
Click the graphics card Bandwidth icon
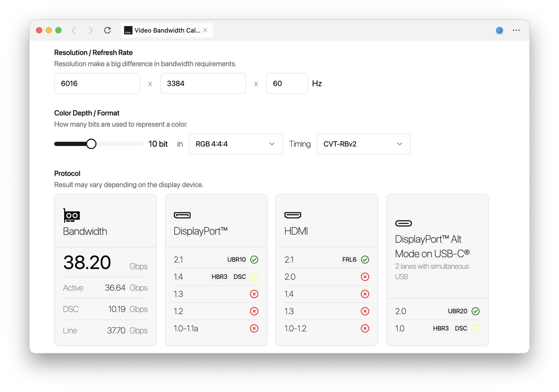pyautogui.click(x=71, y=215)
